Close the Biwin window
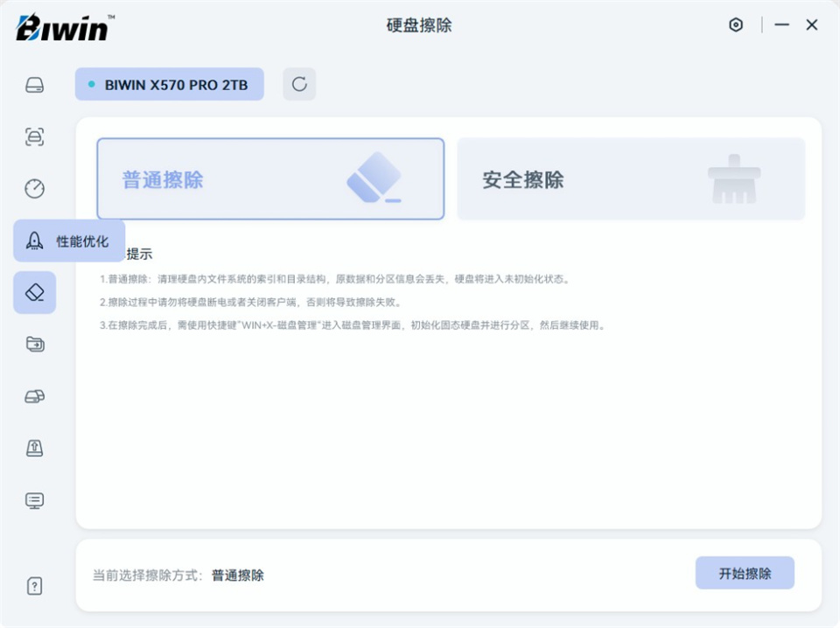Screen dimensions: 840x628 click(x=812, y=24)
